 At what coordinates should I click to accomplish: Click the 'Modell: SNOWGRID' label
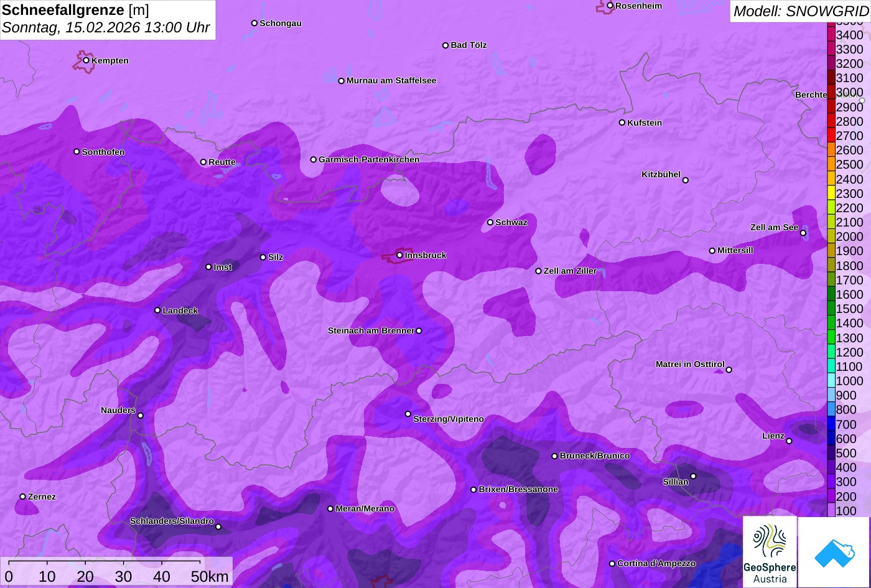point(801,11)
